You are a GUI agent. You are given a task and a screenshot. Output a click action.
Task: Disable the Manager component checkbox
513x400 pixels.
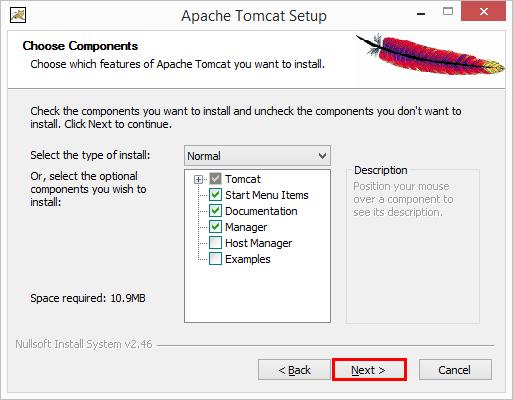[x=215, y=227]
